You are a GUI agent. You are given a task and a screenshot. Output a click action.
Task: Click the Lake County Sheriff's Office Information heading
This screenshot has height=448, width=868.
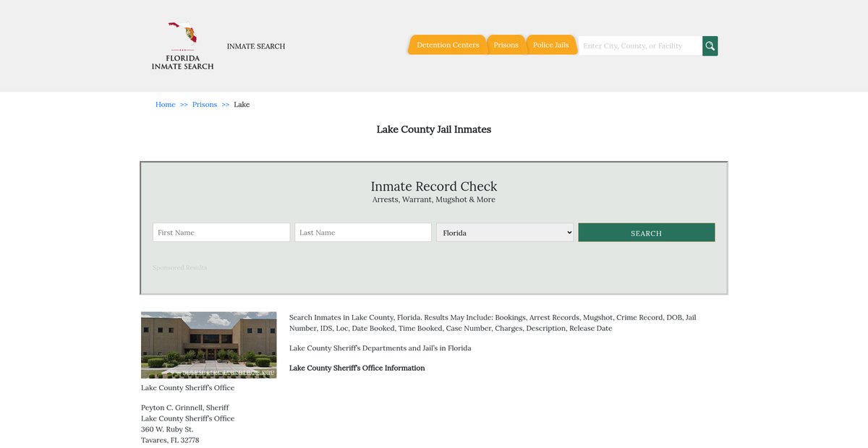[x=357, y=368]
